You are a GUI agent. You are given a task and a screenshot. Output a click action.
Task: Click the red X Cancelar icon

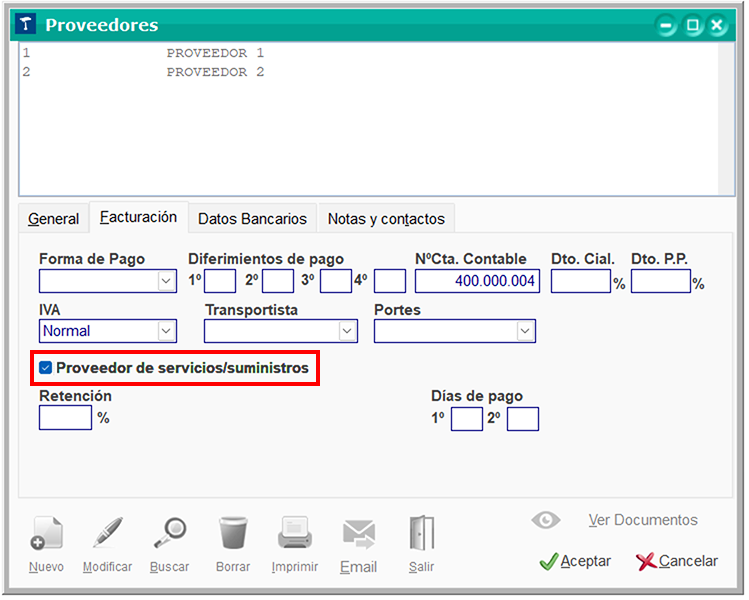[646, 562]
